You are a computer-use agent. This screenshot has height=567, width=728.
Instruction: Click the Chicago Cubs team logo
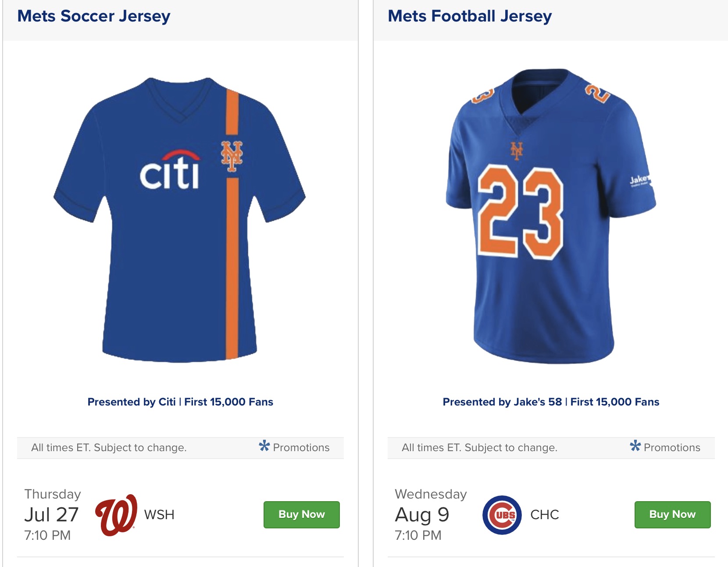502,515
